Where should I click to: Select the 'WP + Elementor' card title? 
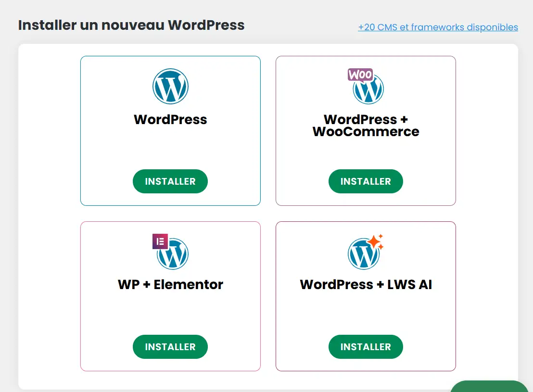click(x=170, y=285)
